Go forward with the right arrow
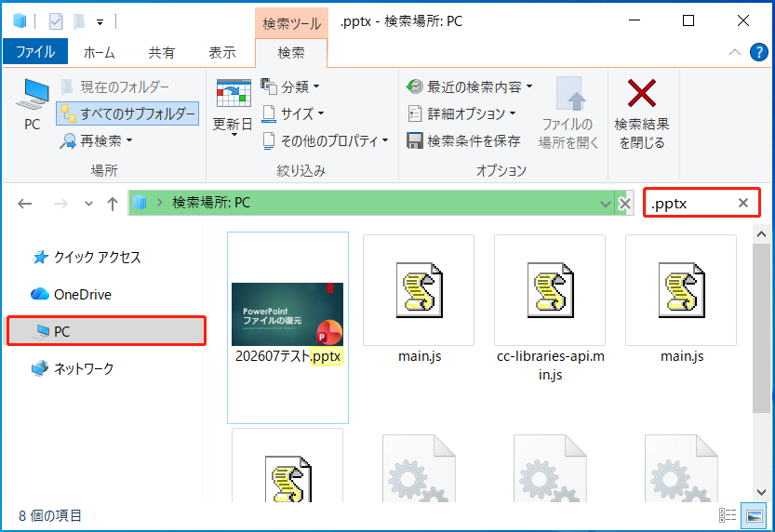The image size is (775, 532). click(x=60, y=204)
